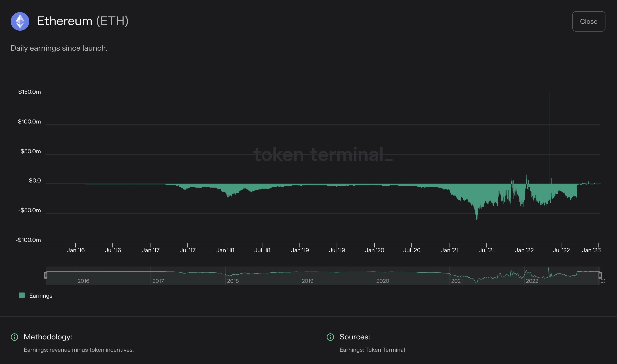Click the Methodology heading text
617x364 pixels.
pos(48,337)
